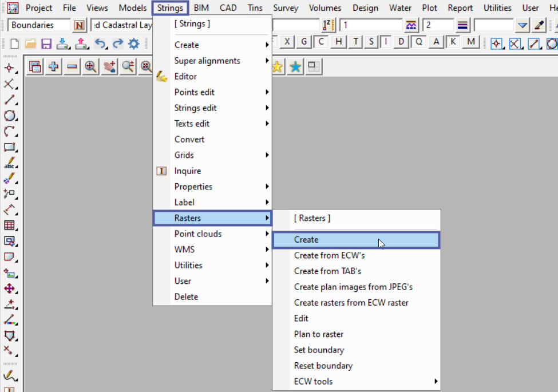Viewport: 558px width, 392px height.
Task: Click Set boundary in Rasters menu
Action: point(319,350)
